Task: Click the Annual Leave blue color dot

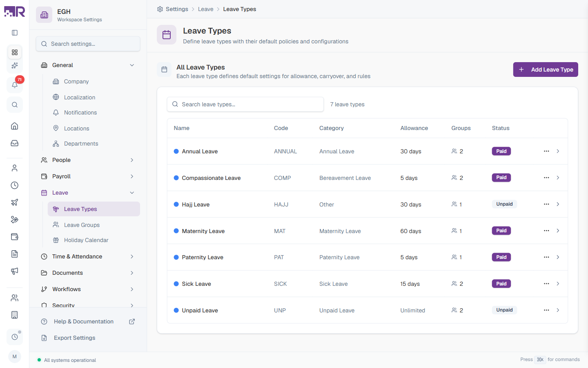Action: (x=176, y=151)
